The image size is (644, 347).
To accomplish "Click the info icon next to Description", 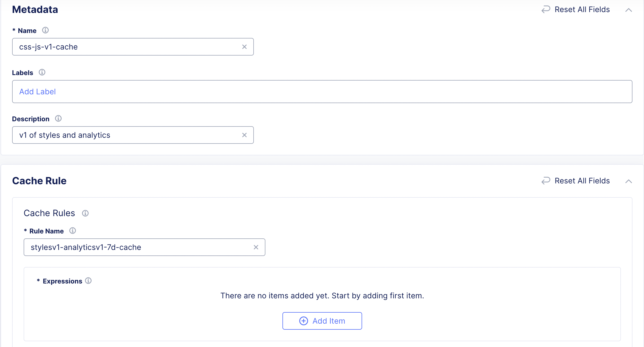I will pos(58,119).
